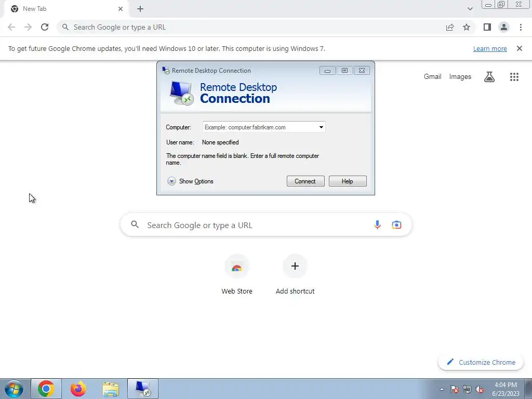
Task: Dismiss the Windows 7 update notice
Action: click(x=519, y=48)
